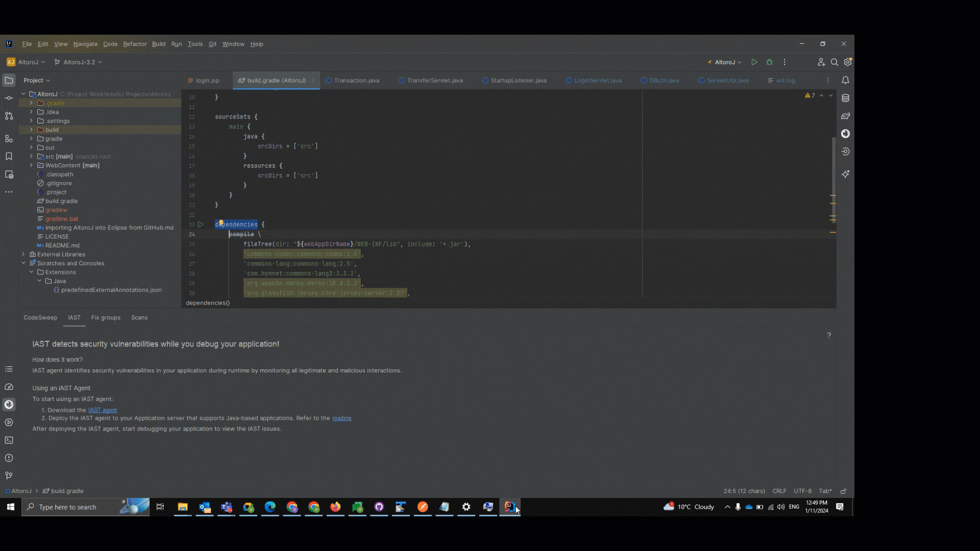Open the Commit tool window icon

(9, 98)
